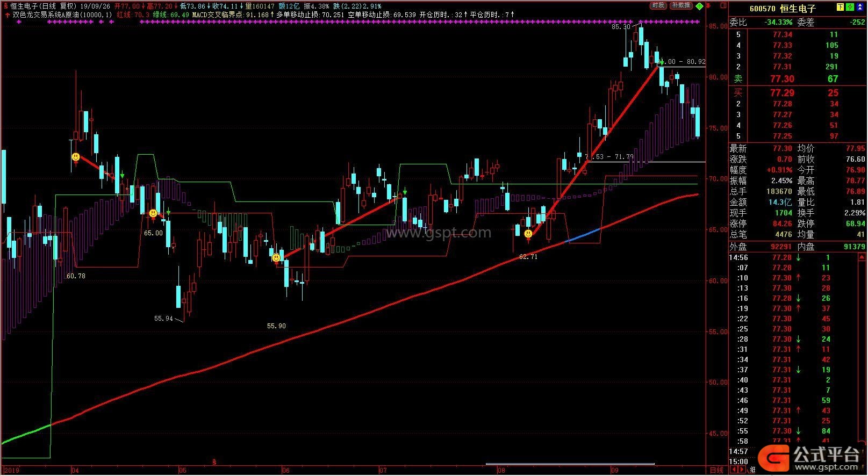Click the green down-arrow sell marker in July
The height and width of the screenshot is (476, 868).
pyautogui.click(x=405, y=192)
